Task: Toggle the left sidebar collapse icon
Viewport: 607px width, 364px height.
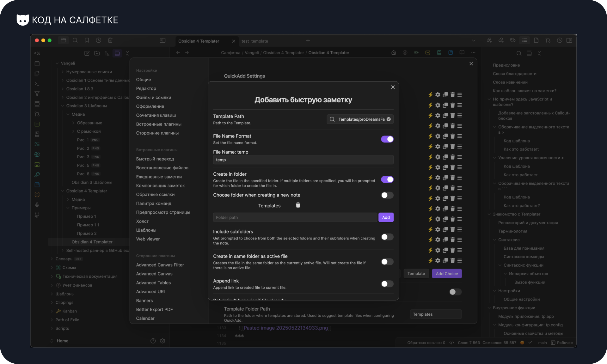Action: [x=162, y=40]
